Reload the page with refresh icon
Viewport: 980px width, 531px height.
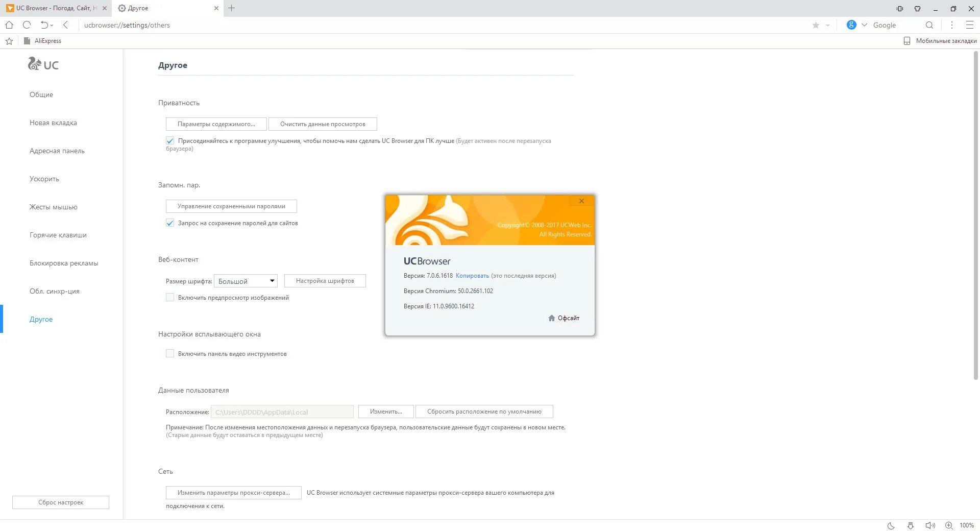point(27,25)
